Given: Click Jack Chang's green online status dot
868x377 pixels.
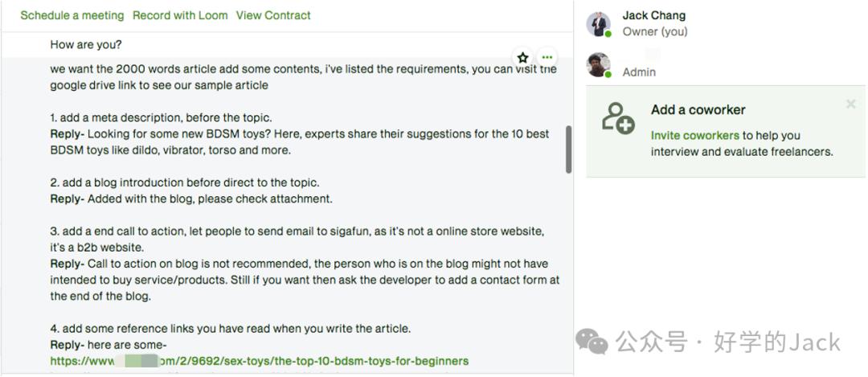Looking at the screenshot, I should pos(608,34).
